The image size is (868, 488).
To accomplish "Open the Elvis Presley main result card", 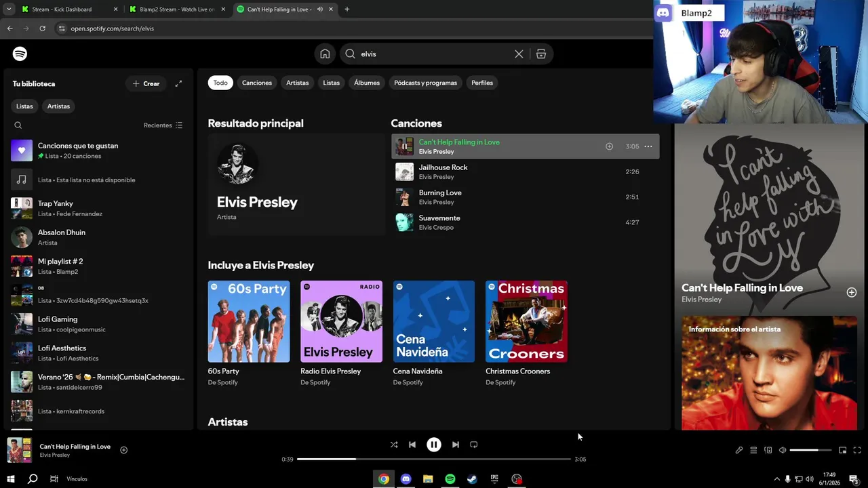I will coord(296,184).
